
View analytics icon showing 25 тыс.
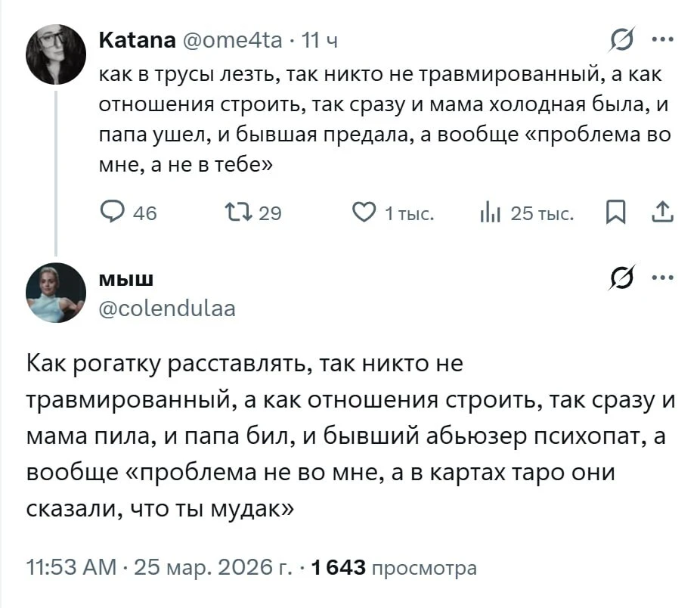pos(489,213)
